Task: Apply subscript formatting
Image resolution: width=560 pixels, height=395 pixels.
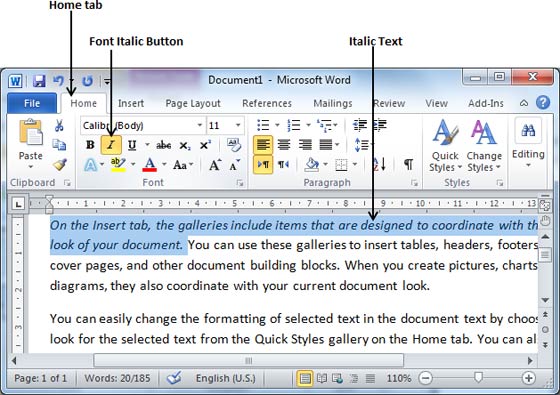Action: pos(185,145)
